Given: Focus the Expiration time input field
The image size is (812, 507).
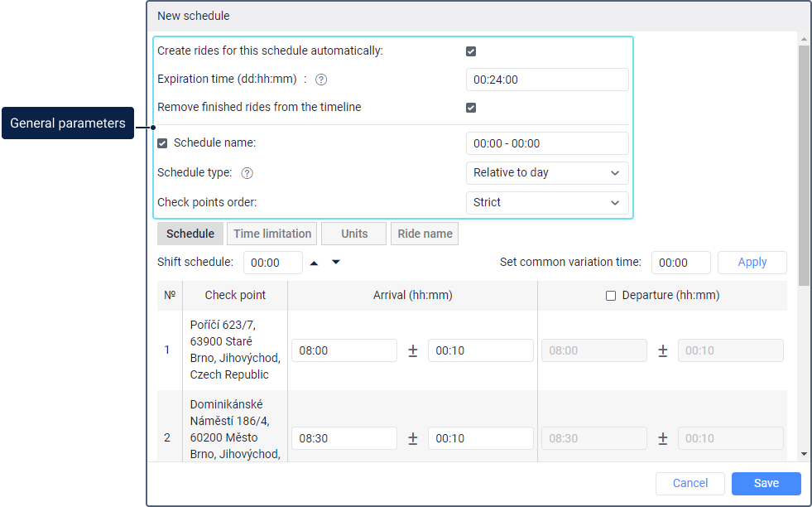Looking at the screenshot, I should pyautogui.click(x=546, y=80).
